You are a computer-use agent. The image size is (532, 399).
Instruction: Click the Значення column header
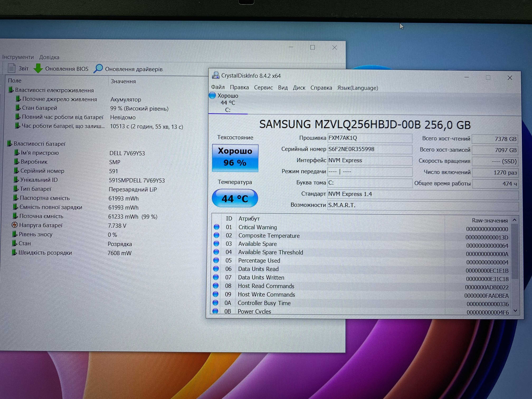tap(123, 81)
